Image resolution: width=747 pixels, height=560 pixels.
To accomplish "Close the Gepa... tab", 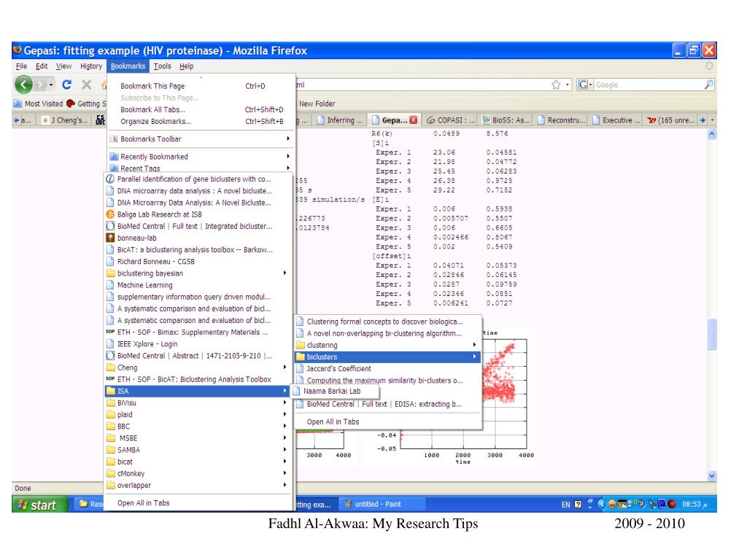I will point(413,120).
